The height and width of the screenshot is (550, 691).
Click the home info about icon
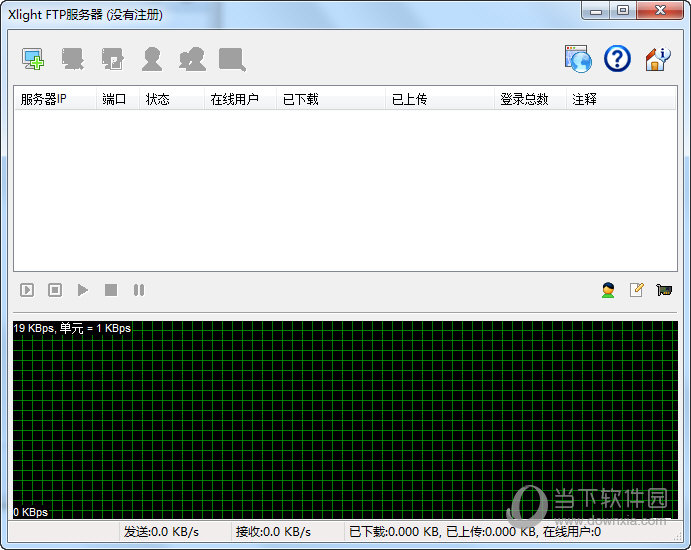click(x=658, y=59)
